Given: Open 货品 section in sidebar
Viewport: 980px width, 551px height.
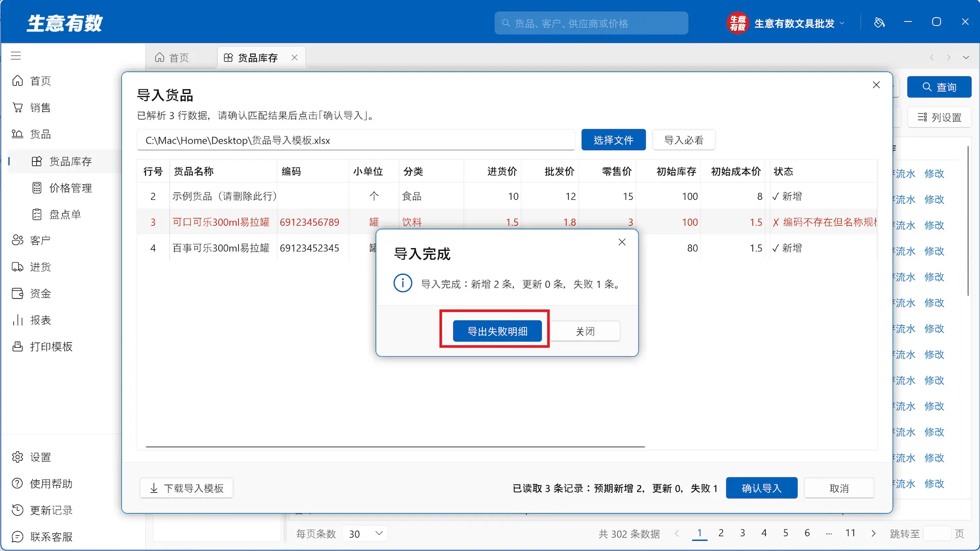Looking at the screenshot, I should click(x=32, y=134).
